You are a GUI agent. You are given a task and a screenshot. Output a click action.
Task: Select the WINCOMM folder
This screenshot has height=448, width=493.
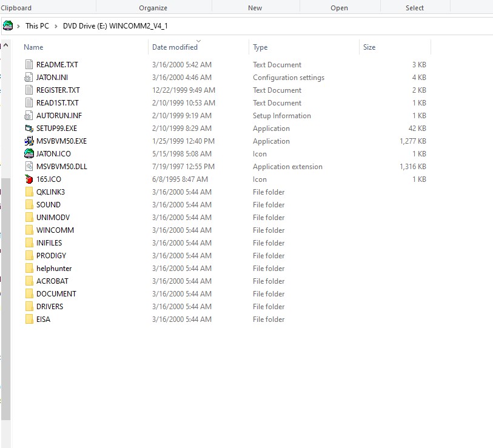55,230
